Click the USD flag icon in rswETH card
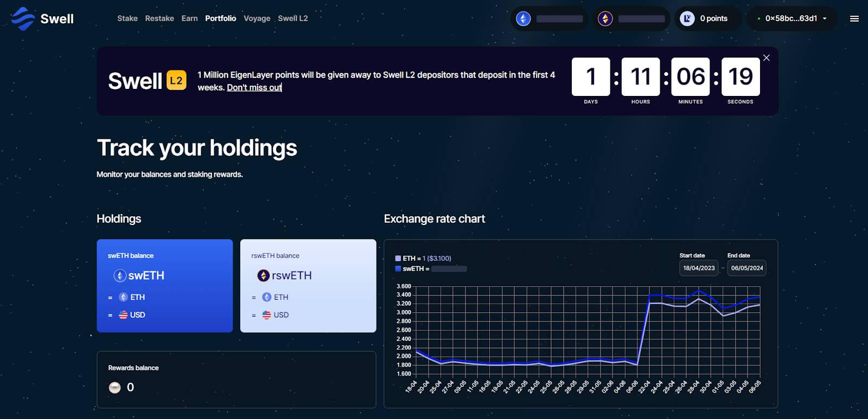 [266, 314]
